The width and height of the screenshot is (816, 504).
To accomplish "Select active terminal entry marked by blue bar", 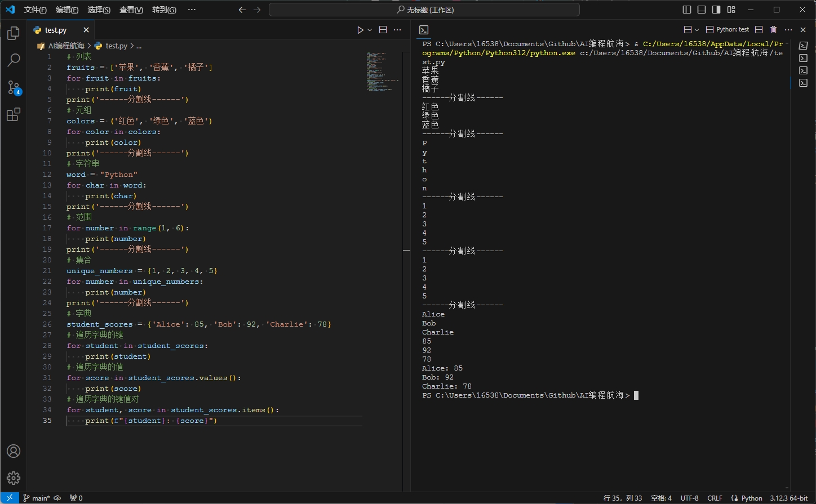I will 803,83.
